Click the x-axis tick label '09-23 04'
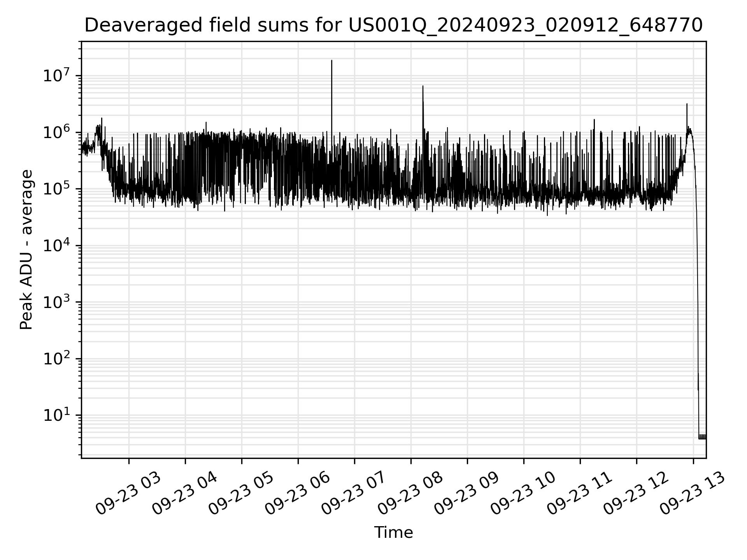 click(x=185, y=494)
